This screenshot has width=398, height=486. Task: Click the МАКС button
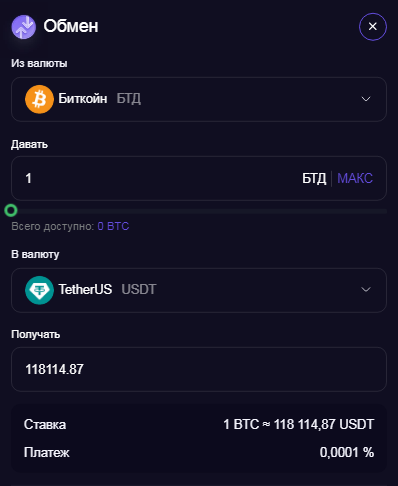355,178
